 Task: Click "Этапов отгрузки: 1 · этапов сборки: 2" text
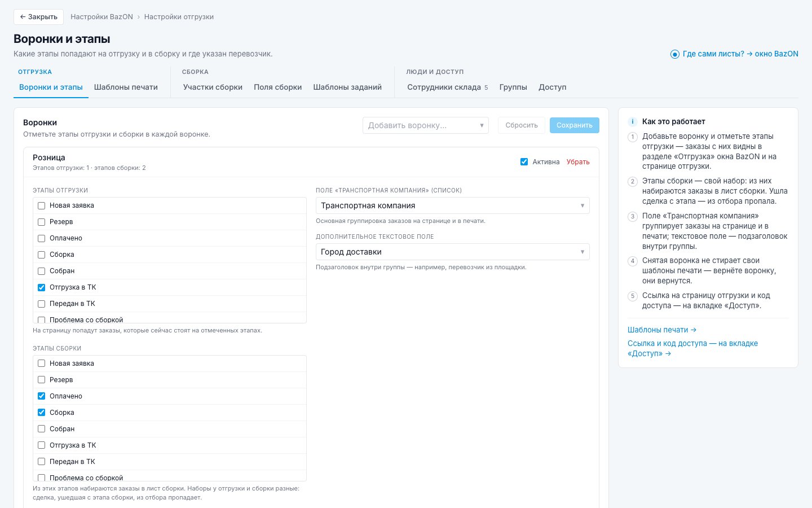tap(89, 168)
